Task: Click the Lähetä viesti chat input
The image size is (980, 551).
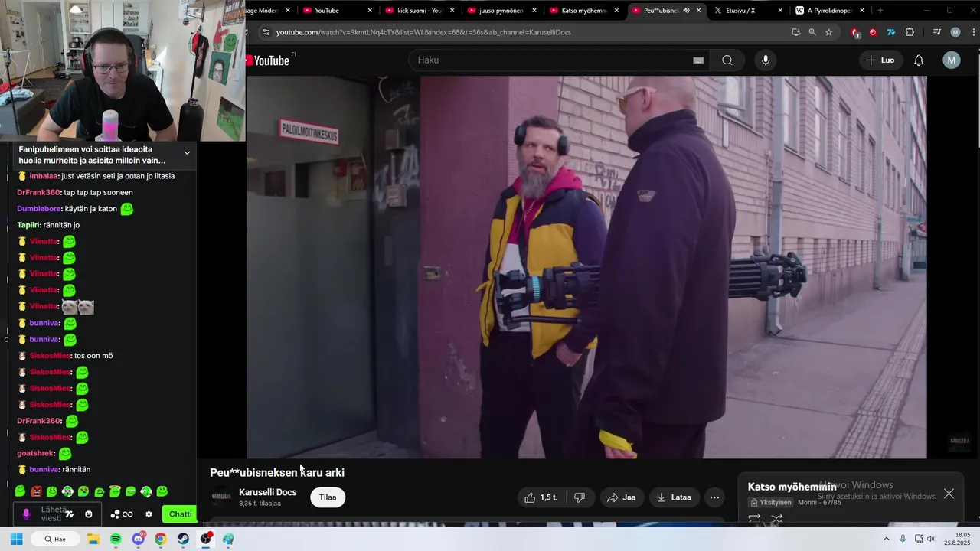Action: click(58, 514)
